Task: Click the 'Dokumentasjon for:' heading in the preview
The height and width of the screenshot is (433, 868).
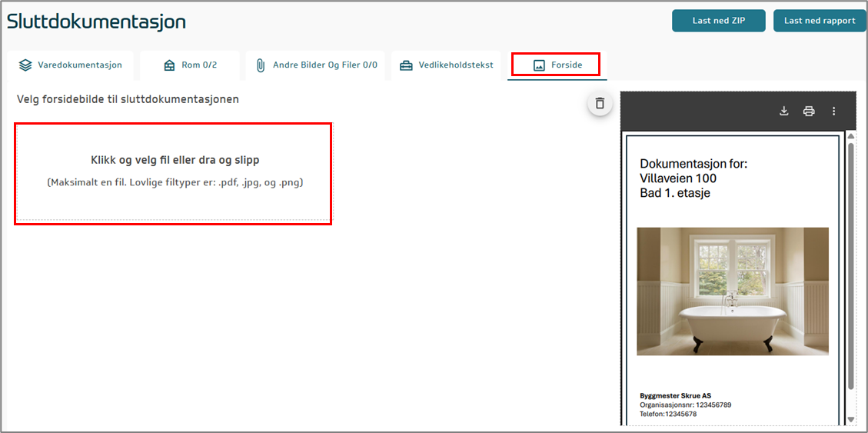Action: click(x=693, y=164)
